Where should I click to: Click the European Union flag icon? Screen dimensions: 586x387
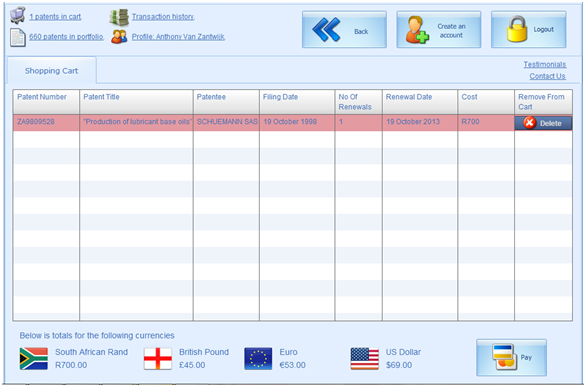click(258, 359)
